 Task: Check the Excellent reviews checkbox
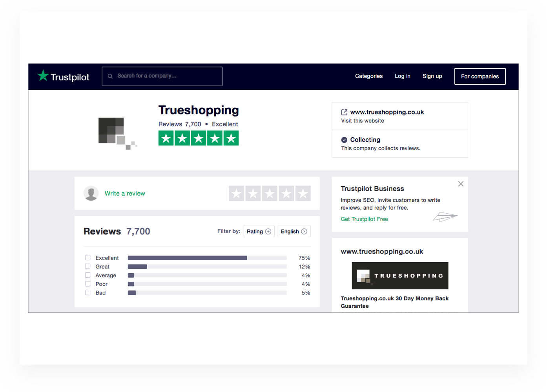coord(88,258)
